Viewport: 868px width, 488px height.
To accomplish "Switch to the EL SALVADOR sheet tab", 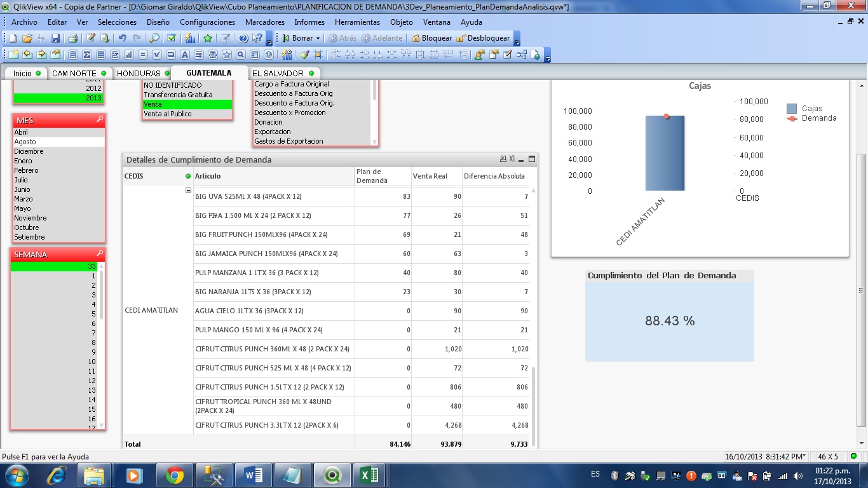I will tap(283, 73).
